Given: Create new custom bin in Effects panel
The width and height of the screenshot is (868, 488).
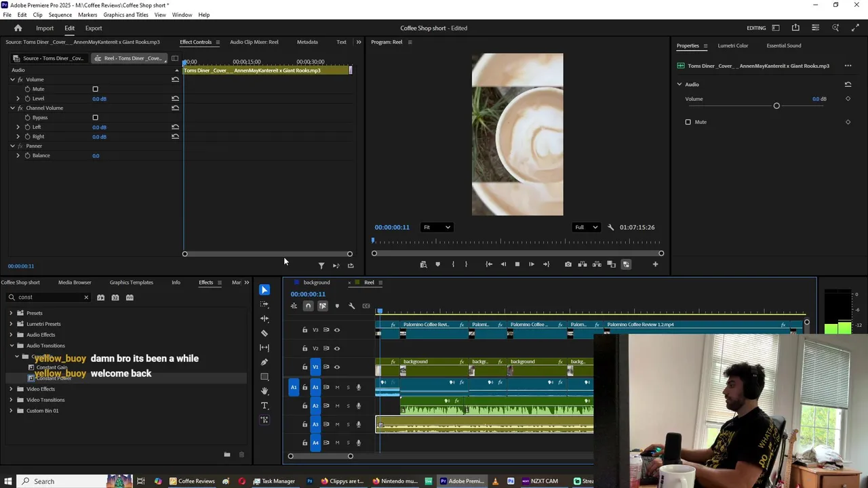Looking at the screenshot, I should point(227,455).
